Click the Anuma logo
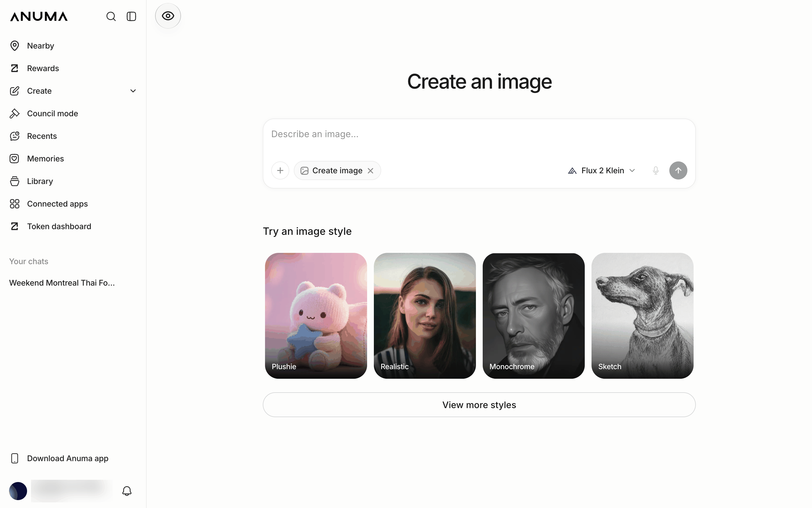 tap(39, 16)
